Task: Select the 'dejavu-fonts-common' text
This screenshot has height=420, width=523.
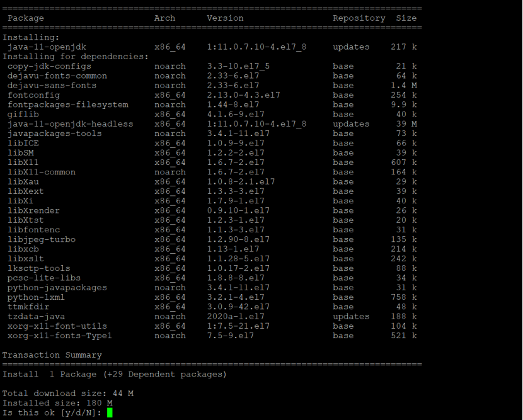Action: (x=57, y=76)
